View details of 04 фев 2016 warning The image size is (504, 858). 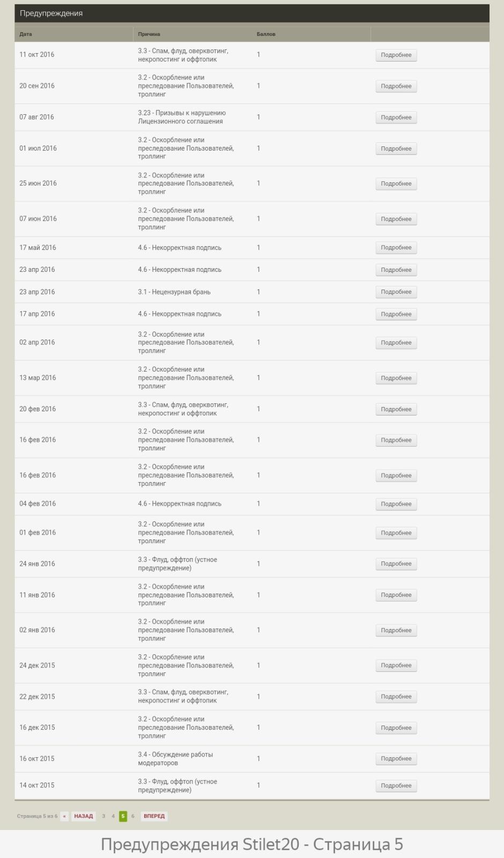click(396, 504)
